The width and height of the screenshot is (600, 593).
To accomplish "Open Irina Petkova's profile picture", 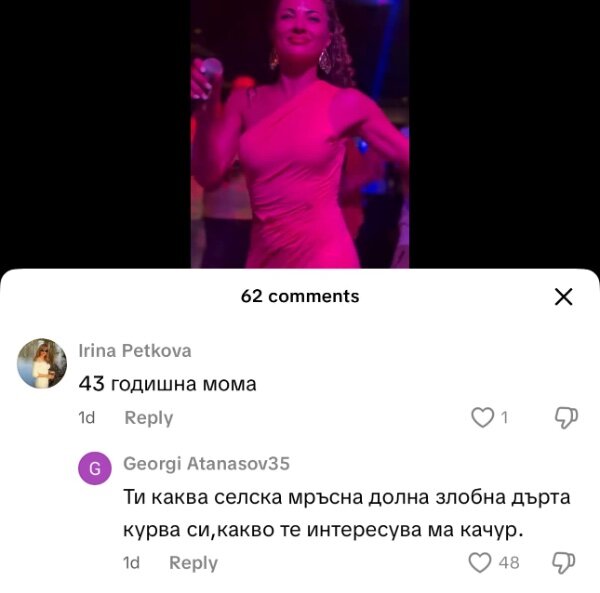I will (x=42, y=363).
